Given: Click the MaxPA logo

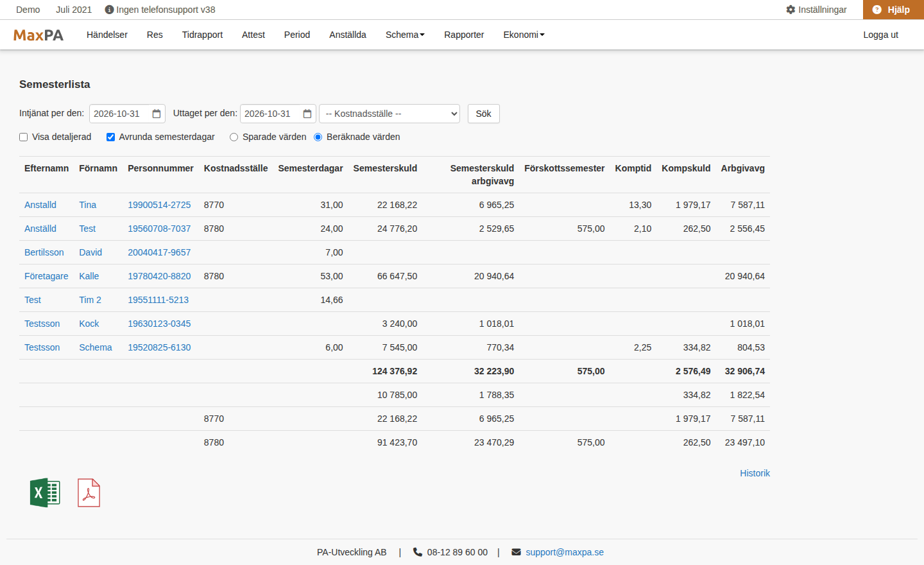Looking at the screenshot, I should (38, 35).
